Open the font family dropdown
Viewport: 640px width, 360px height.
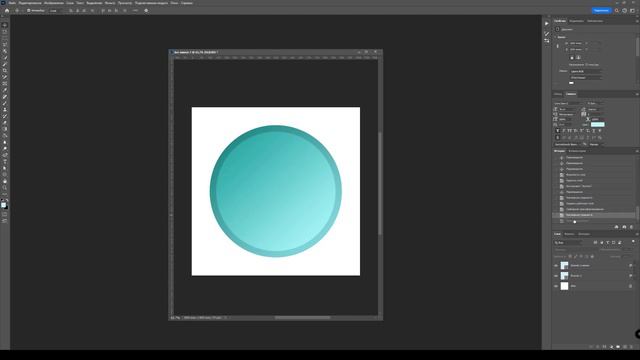coord(569,104)
